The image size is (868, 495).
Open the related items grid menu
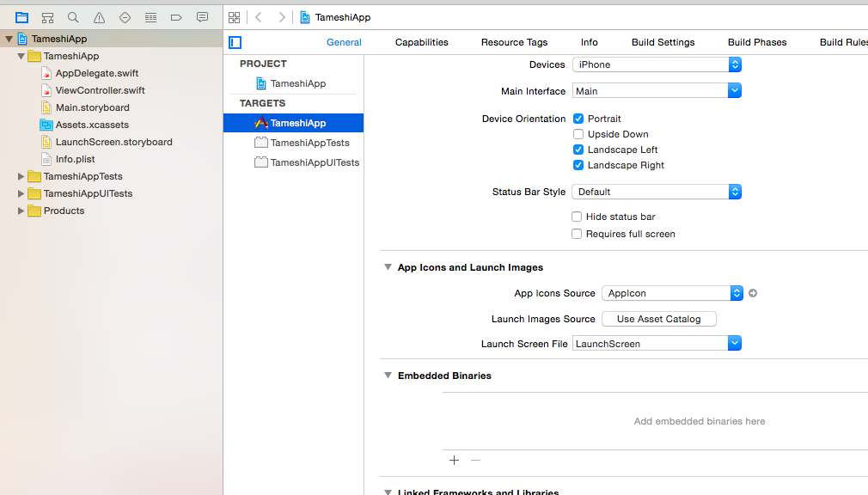click(x=234, y=18)
